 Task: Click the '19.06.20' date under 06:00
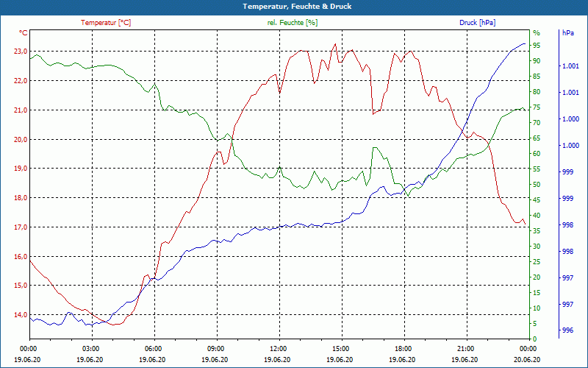[152, 359]
